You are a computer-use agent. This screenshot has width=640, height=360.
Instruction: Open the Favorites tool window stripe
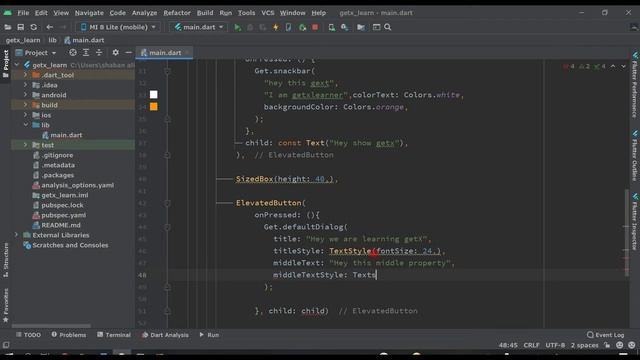[6, 305]
